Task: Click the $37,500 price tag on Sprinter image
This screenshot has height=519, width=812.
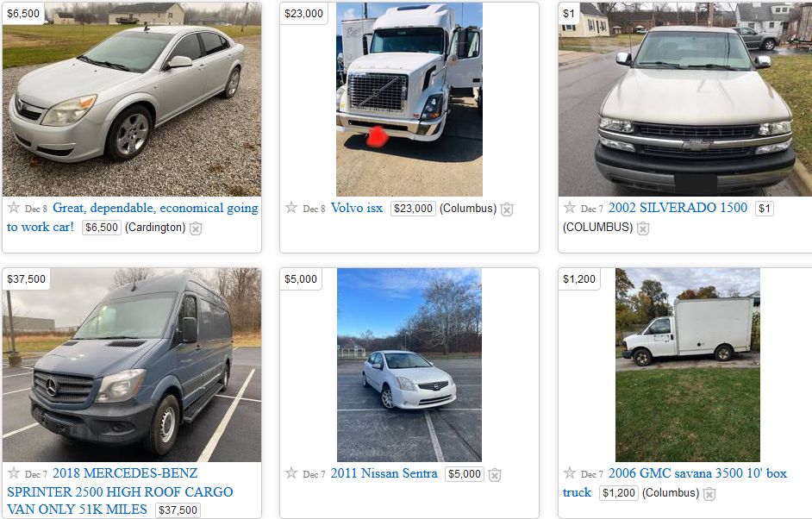Action: (27, 279)
